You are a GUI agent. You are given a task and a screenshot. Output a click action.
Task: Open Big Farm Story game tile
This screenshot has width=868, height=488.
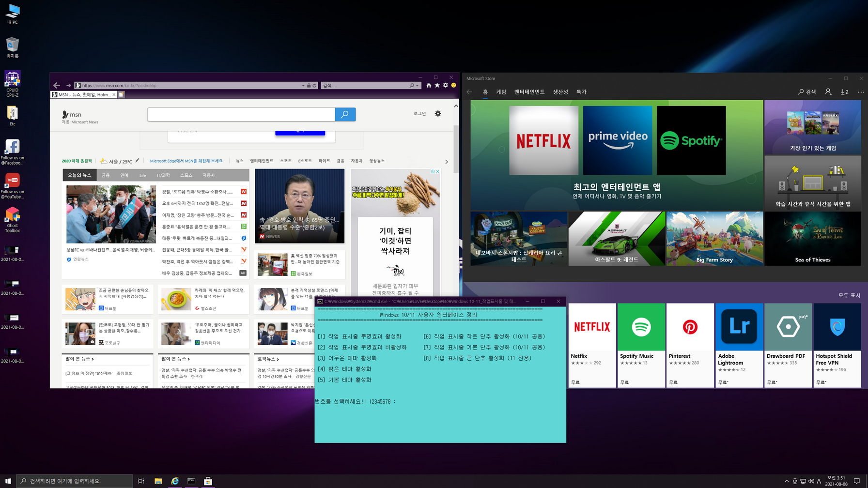coord(714,238)
